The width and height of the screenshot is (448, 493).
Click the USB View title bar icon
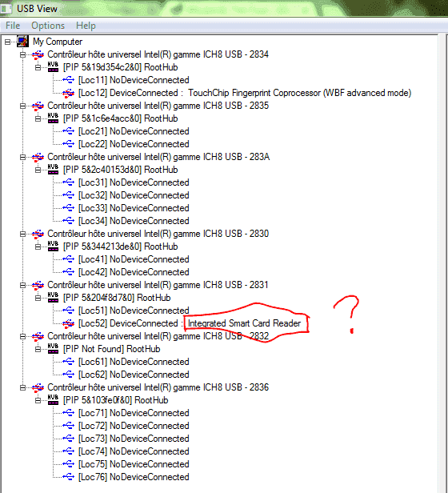(x=6, y=8)
